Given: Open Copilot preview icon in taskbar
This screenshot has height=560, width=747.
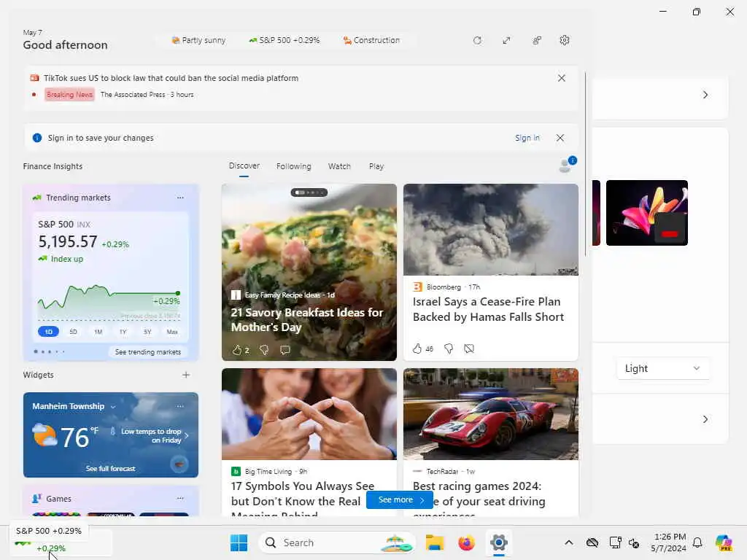Looking at the screenshot, I should point(724,542).
